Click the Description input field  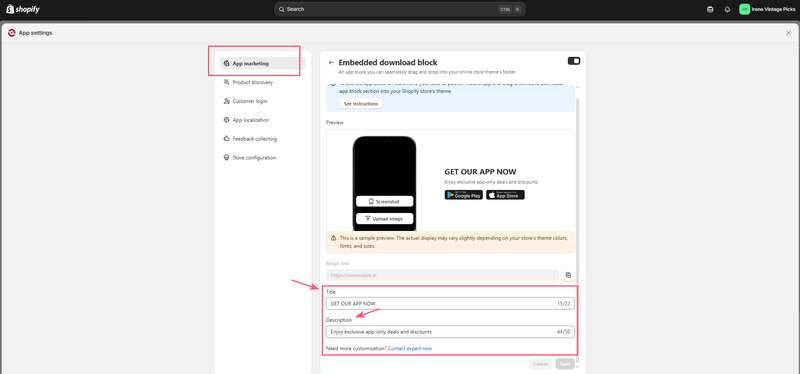pyautogui.click(x=450, y=332)
